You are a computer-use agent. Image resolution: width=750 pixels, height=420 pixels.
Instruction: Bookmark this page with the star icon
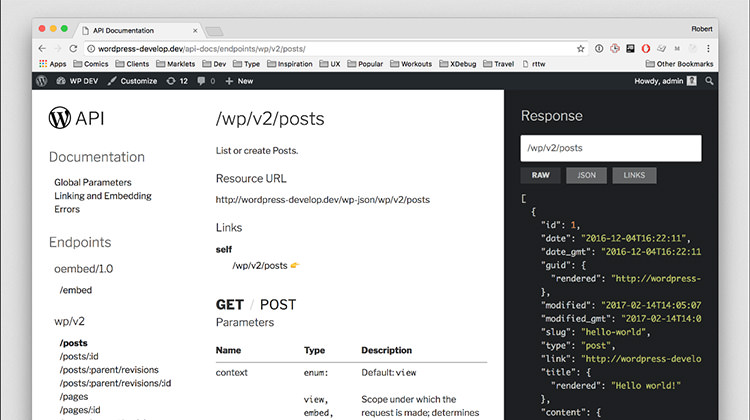[581, 47]
